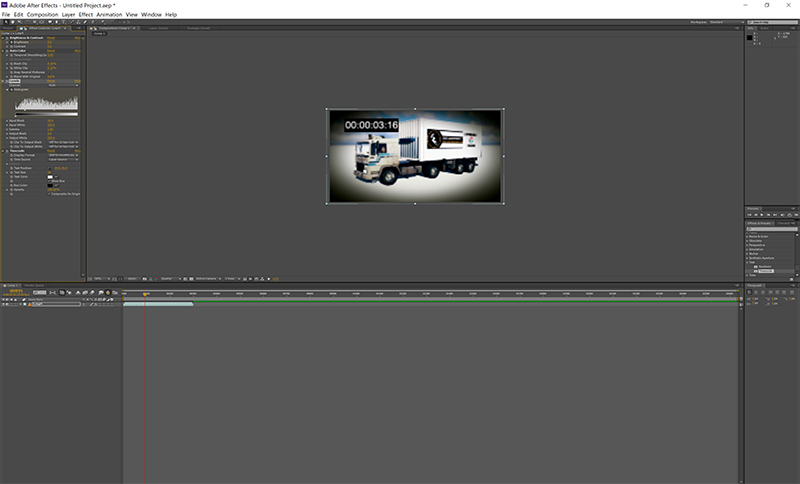
Task: Open the resolution Quarter dropdown
Action: [171, 279]
